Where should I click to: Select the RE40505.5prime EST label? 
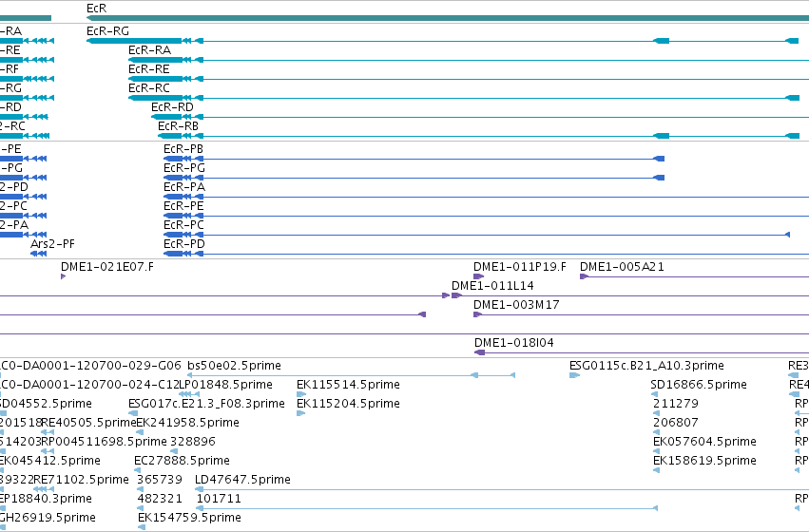[x=88, y=424]
